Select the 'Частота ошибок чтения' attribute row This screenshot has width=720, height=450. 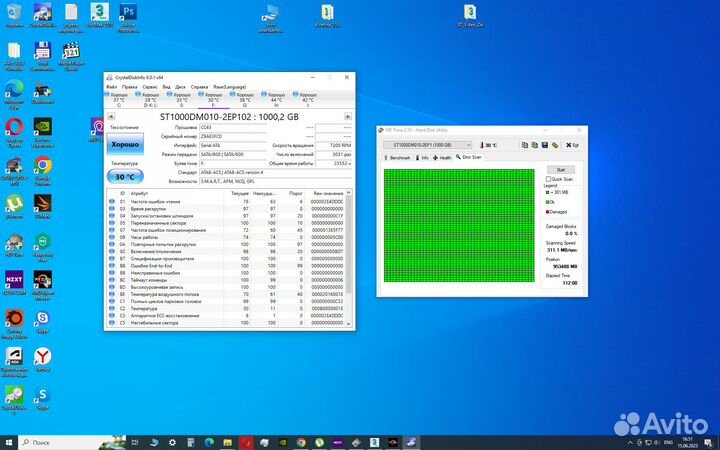(x=227, y=202)
